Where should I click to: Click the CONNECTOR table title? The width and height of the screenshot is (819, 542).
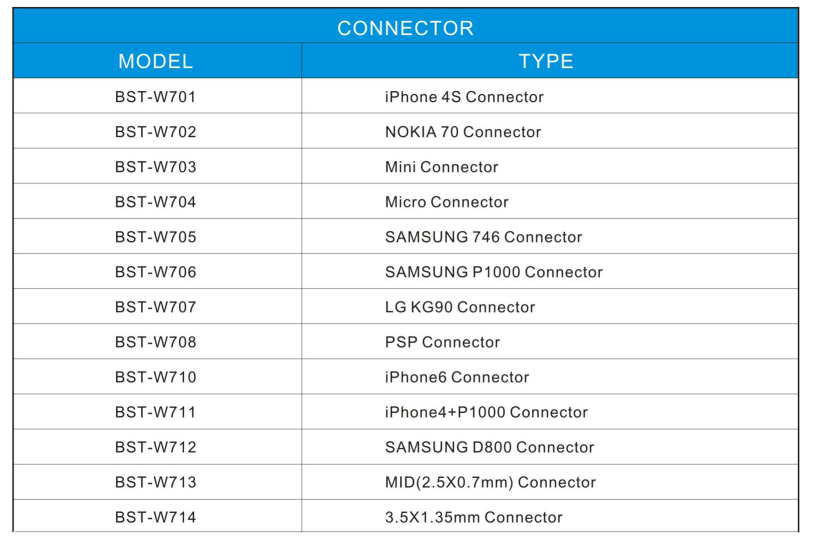point(405,28)
